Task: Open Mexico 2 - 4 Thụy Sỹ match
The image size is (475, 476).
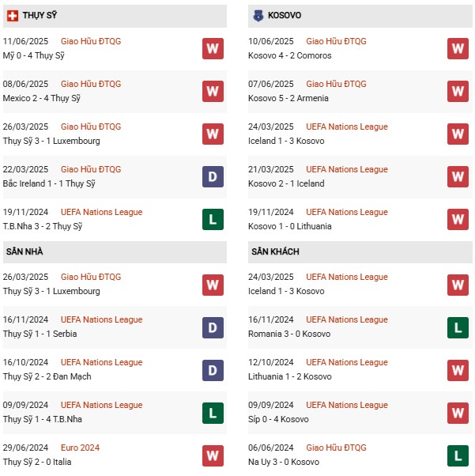Action: [x=41, y=98]
